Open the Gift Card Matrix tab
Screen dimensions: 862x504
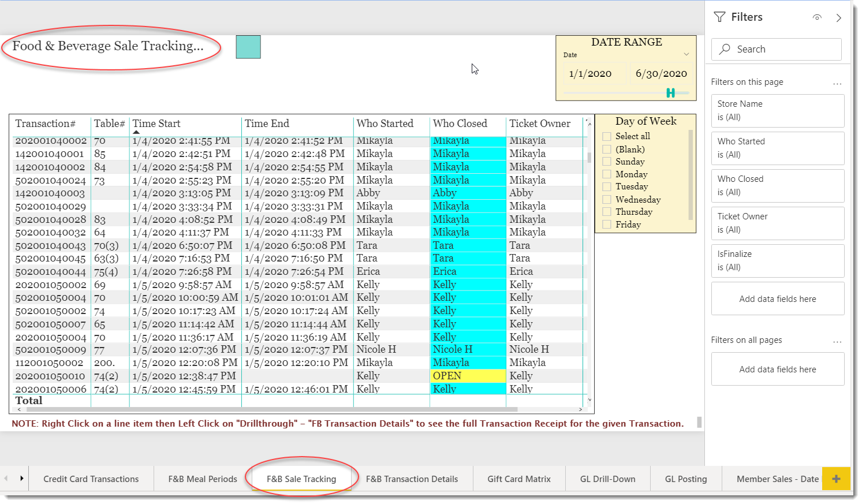(x=519, y=479)
